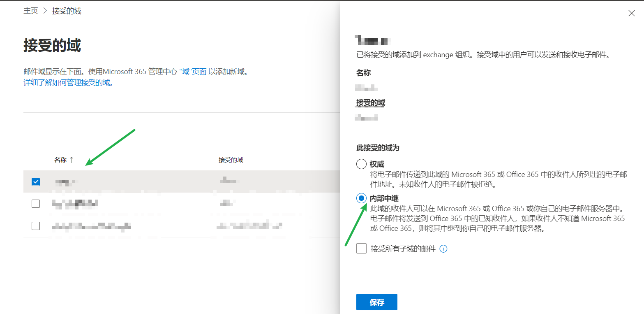Screen dimensions: 644x314
Task: Open the "域"页面 link
Action: point(193,72)
